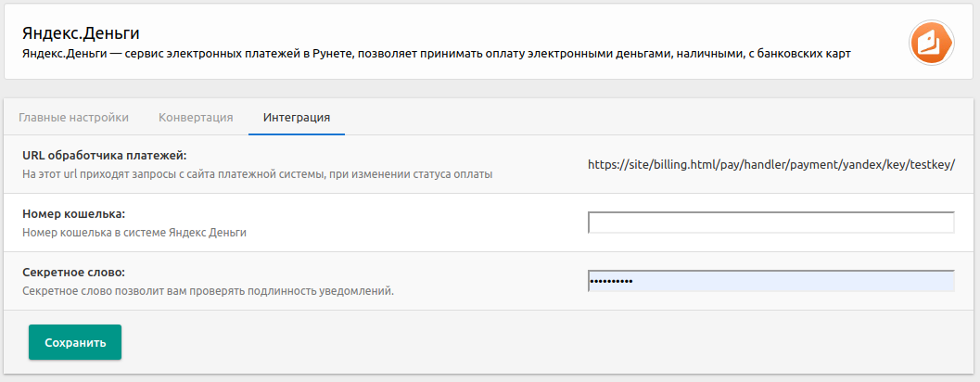This screenshot has width=980, height=382.
Task: Select the Интеграция tab
Action: [297, 117]
